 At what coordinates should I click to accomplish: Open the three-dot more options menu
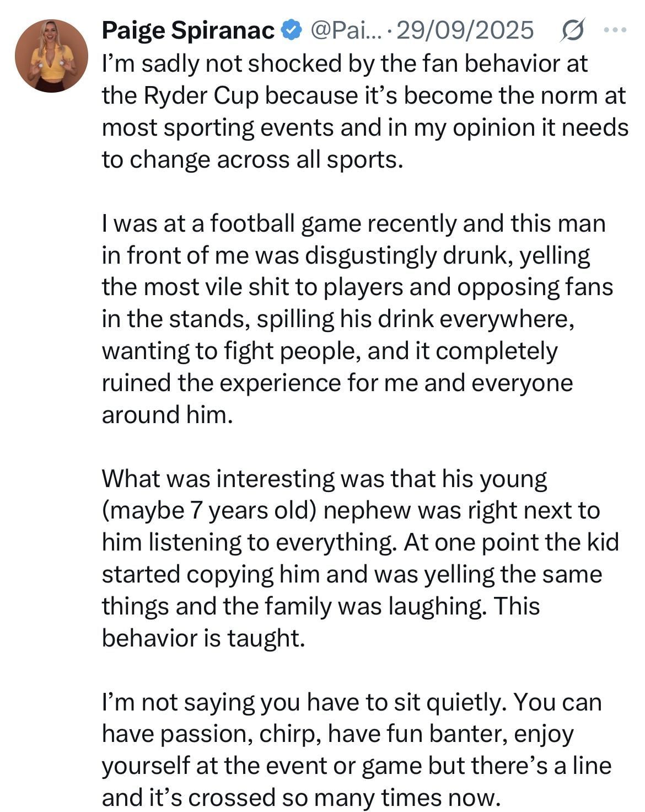[615, 30]
